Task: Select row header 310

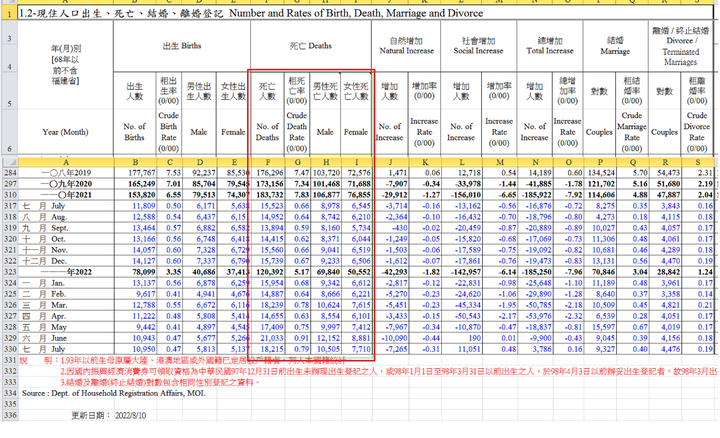Action: [x=10, y=195]
